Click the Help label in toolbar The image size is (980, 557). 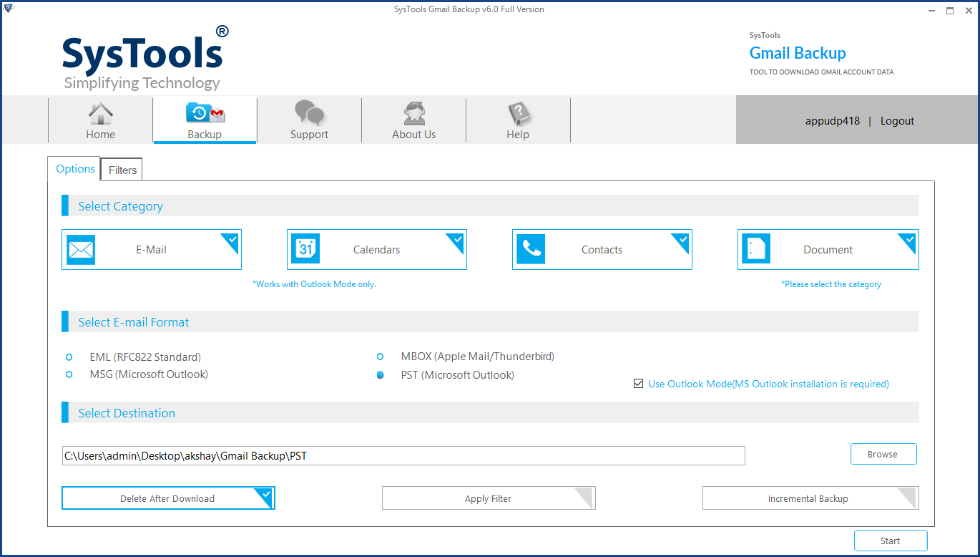point(518,135)
